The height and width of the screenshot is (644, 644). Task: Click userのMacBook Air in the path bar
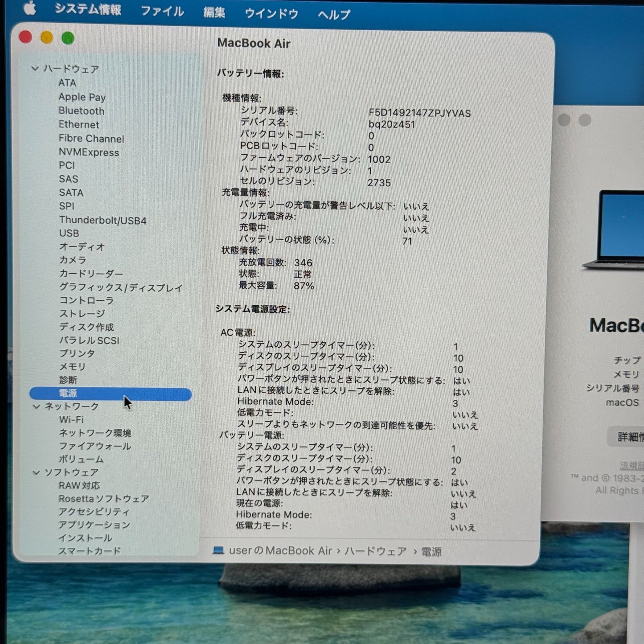point(281,551)
